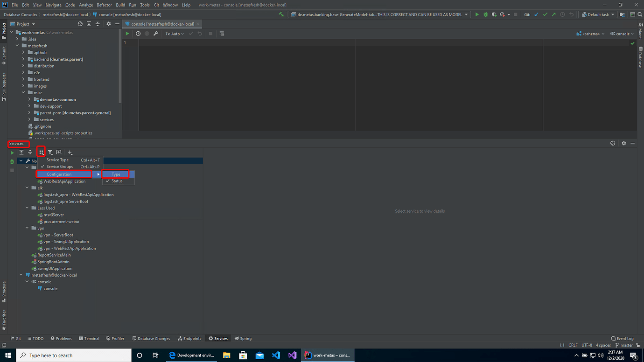Open the Navigate menu

coord(53,5)
